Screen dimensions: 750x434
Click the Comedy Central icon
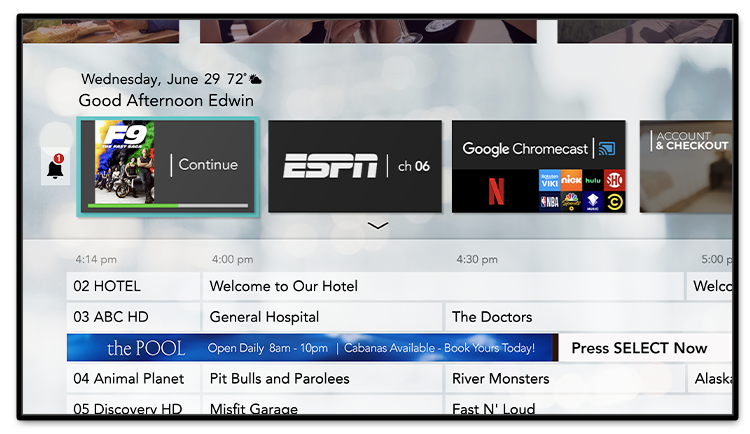[615, 202]
